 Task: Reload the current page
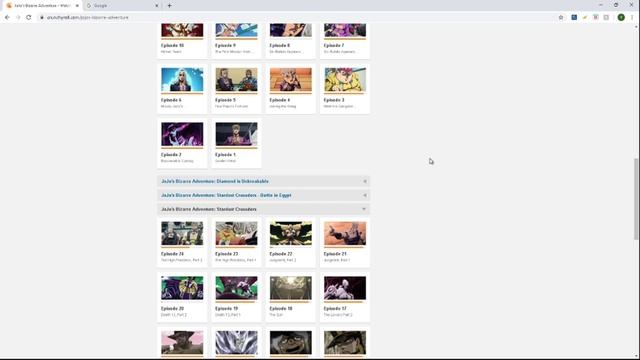(x=29, y=18)
